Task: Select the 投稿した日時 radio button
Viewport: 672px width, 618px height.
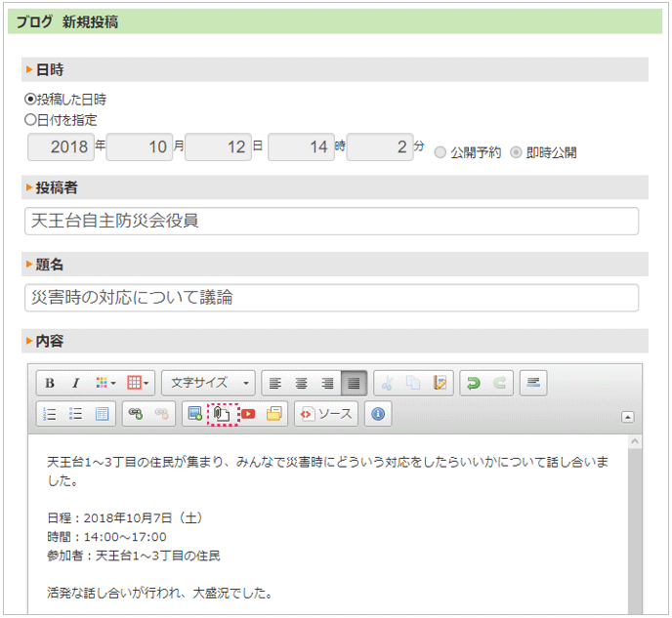Action: coord(29,100)
